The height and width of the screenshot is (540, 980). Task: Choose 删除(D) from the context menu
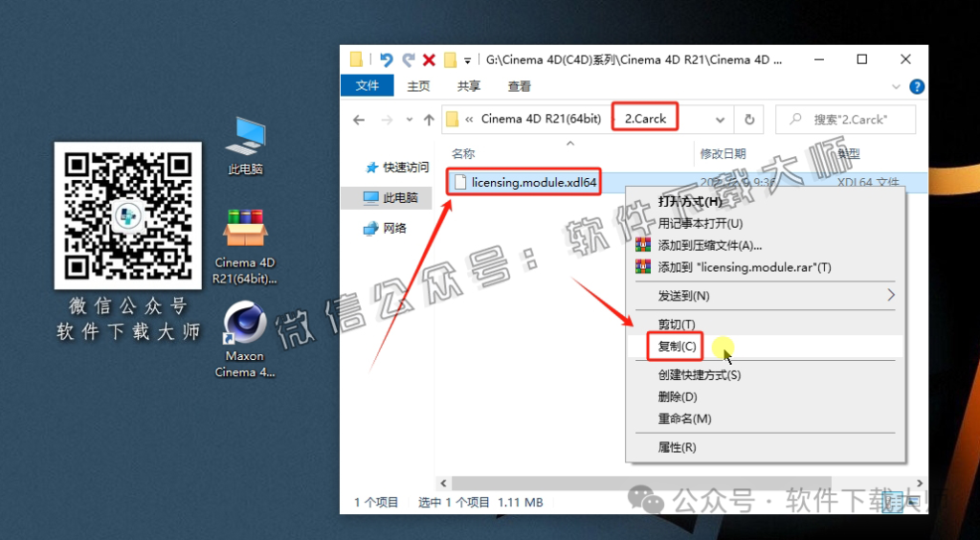click(x=678, y=397)
